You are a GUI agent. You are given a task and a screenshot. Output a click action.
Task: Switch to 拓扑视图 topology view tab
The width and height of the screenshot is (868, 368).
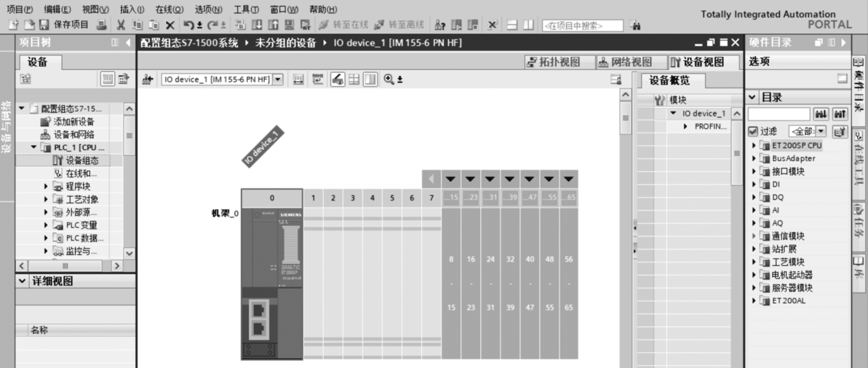(559, 62)
